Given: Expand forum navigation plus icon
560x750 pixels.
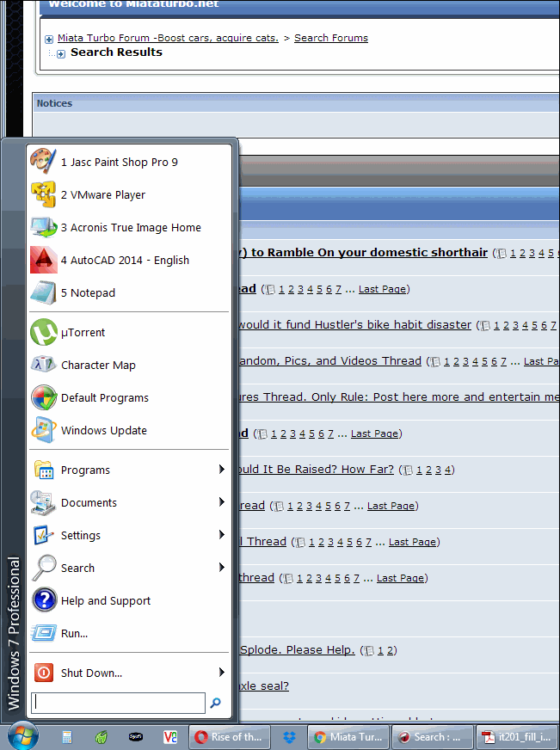Looking at the screenshot, I should [x=49, y=40].
